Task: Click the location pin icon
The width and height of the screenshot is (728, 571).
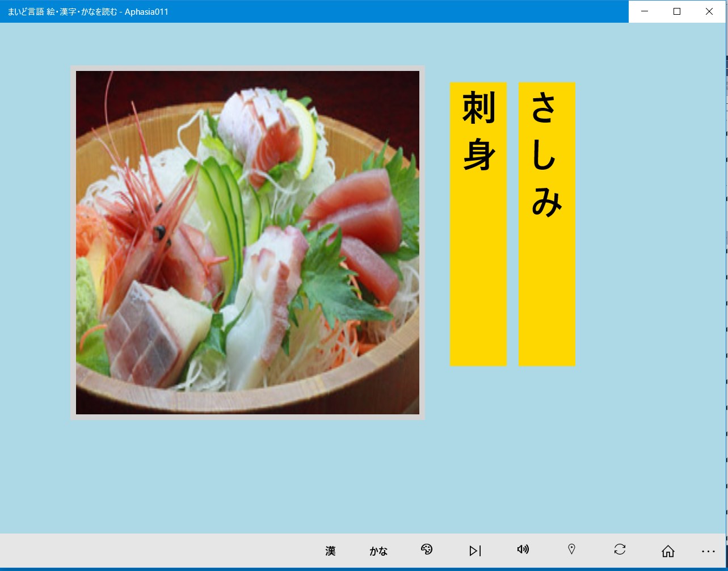Action: (x=571, y=549)
